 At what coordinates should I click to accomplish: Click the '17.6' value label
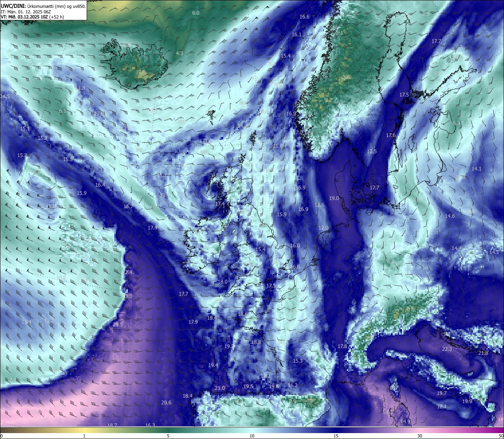391,135
